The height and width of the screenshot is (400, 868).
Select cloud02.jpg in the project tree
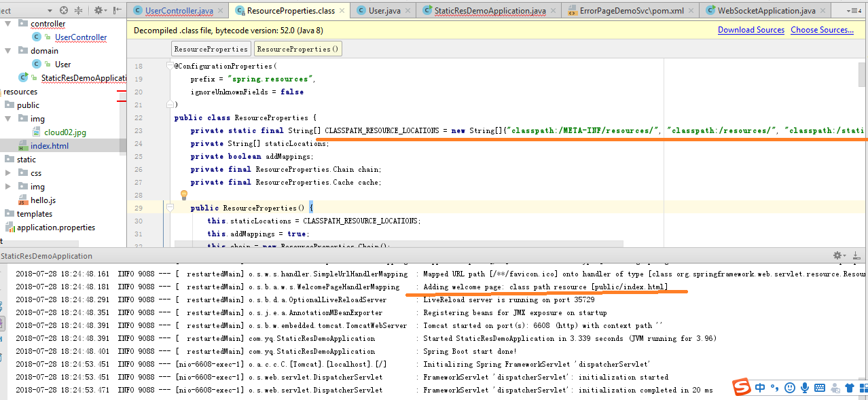[x=65, y=132]
